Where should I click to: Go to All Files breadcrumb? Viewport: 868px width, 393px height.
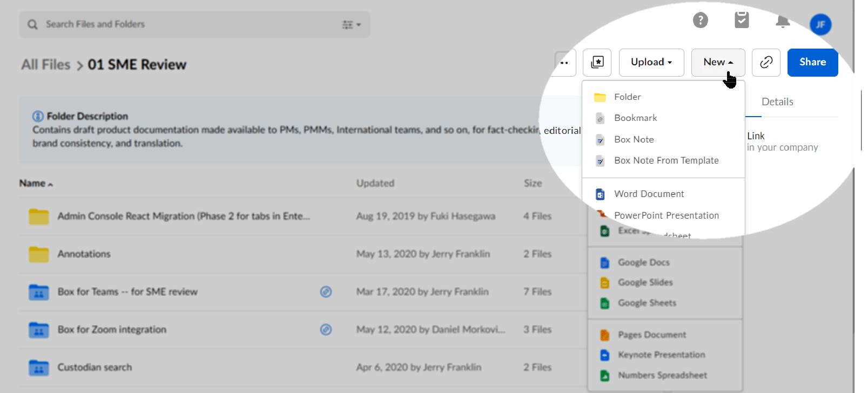pyautogui.click(x=46, y=65)
